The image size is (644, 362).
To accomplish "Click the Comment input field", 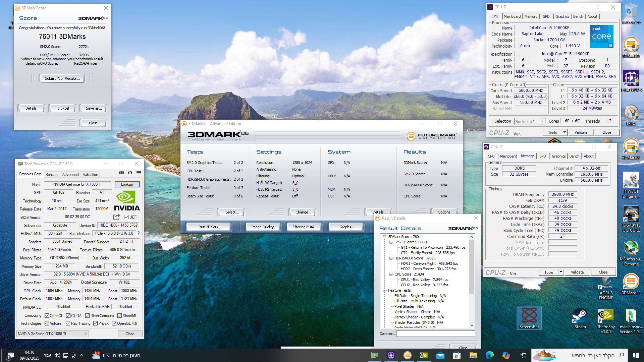I will click(436, 334).
